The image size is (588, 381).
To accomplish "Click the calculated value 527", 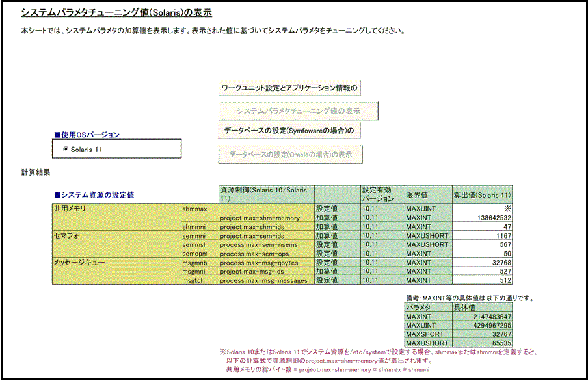I will [482, 271].
